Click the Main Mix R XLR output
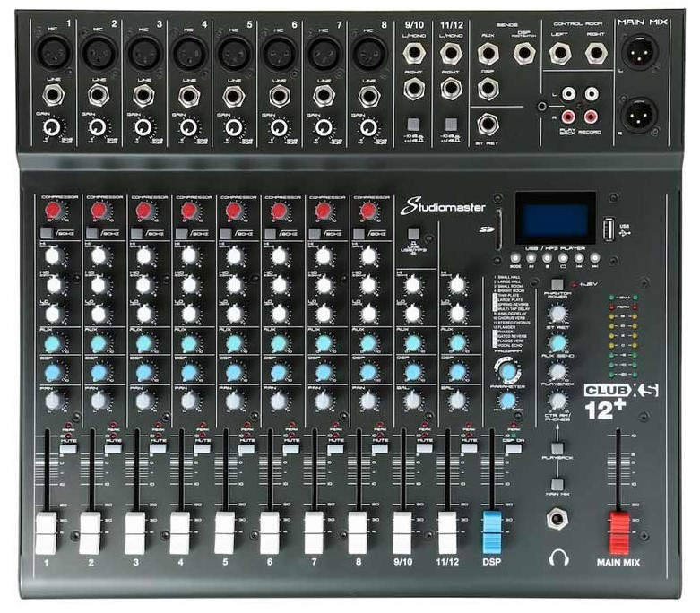The height and width of the screenshot is (613, 700). 640,114
